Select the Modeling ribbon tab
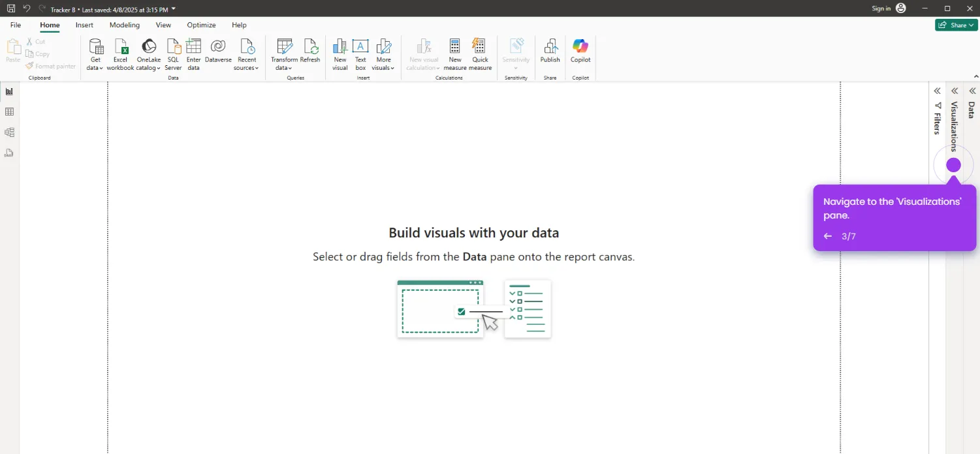Viewport: 980px width, 454px height. pos(125,25)
